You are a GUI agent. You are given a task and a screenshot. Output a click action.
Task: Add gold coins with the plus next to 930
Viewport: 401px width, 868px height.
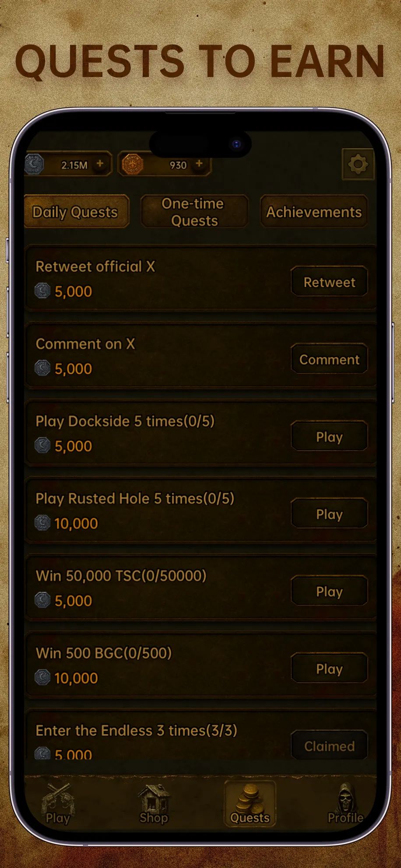pos(199,164)
